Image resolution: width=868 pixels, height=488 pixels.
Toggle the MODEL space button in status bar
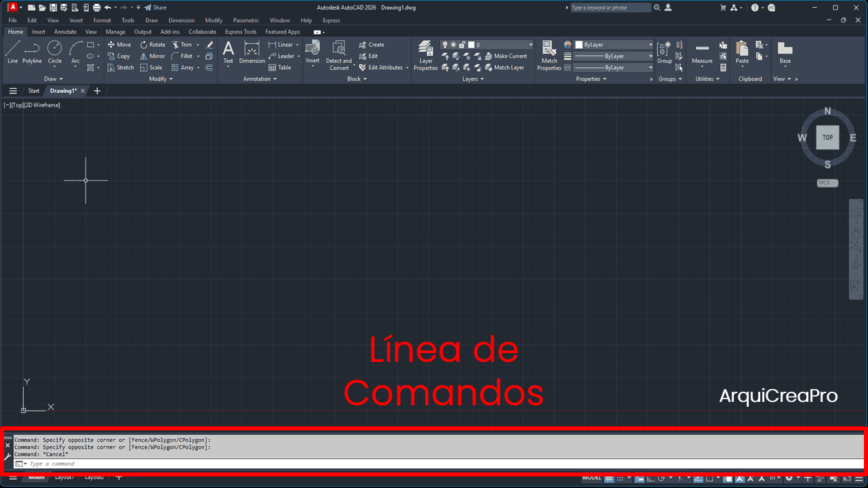[591, 478]
